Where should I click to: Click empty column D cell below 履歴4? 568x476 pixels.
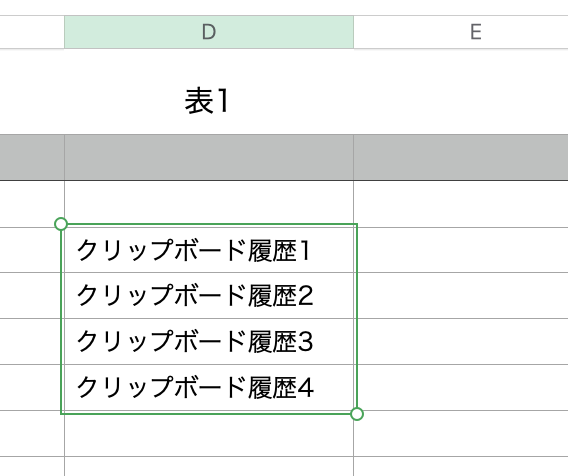click(x=209, y=433)
